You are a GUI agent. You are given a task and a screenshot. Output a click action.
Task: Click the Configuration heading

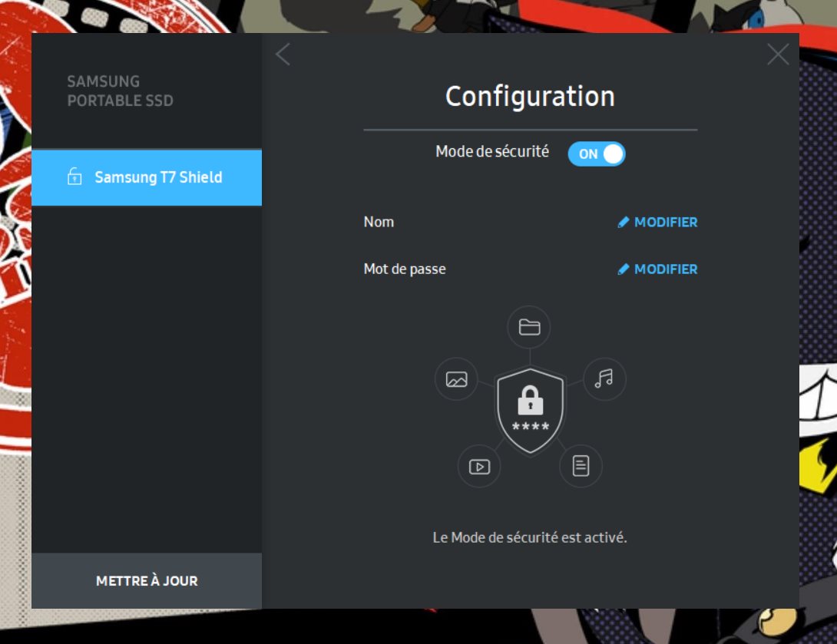pyautogui.click(x=530, y=97)
